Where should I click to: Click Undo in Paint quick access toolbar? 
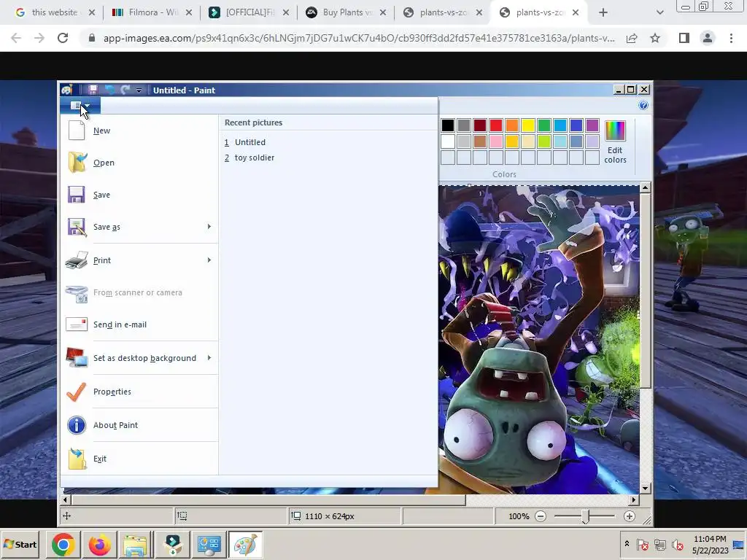[x=109, y=90]
